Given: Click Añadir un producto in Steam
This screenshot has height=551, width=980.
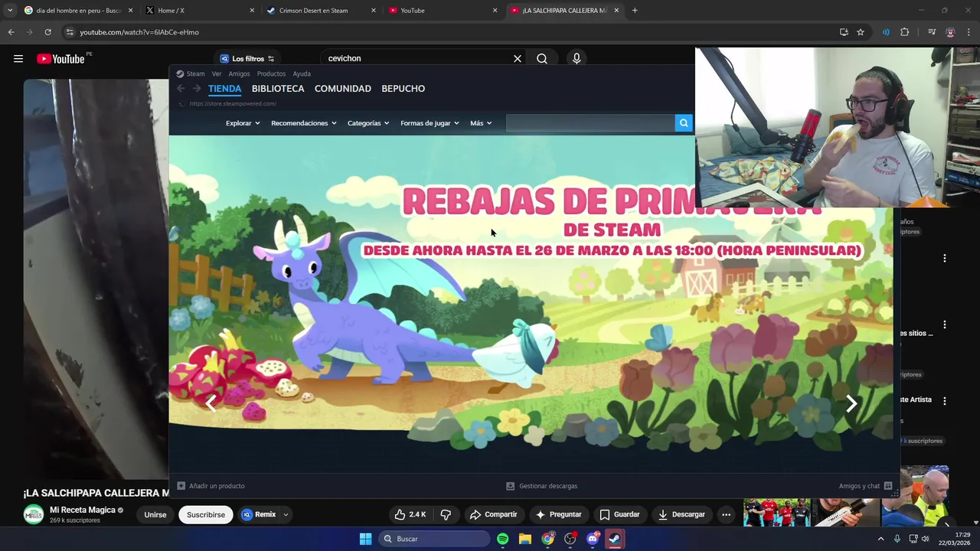Looking at the screenshot, I should [211, 486].
